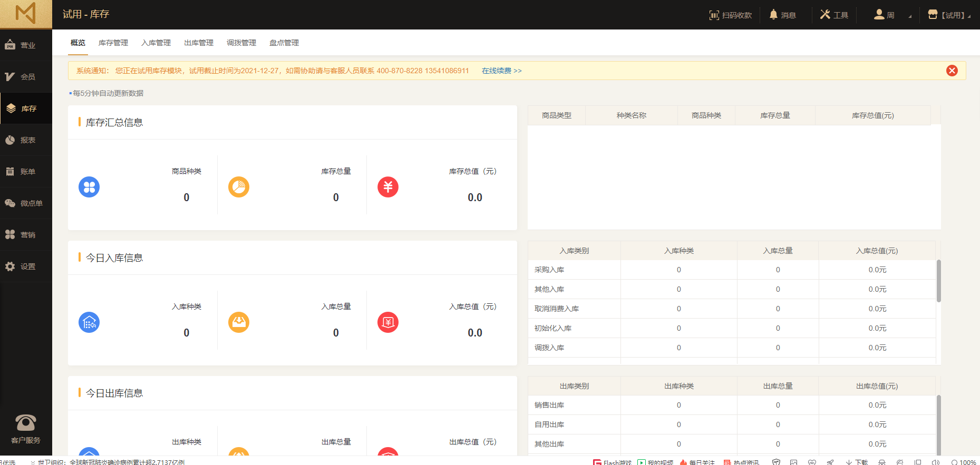
Task: Click the 入库 table vertical scrollbar
Action: [938, 281]
